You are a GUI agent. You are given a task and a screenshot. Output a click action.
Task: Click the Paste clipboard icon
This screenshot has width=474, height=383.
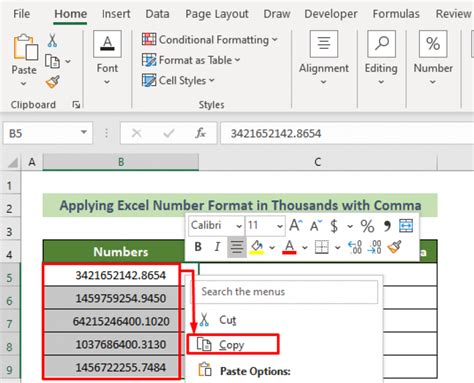pos(25,47)
